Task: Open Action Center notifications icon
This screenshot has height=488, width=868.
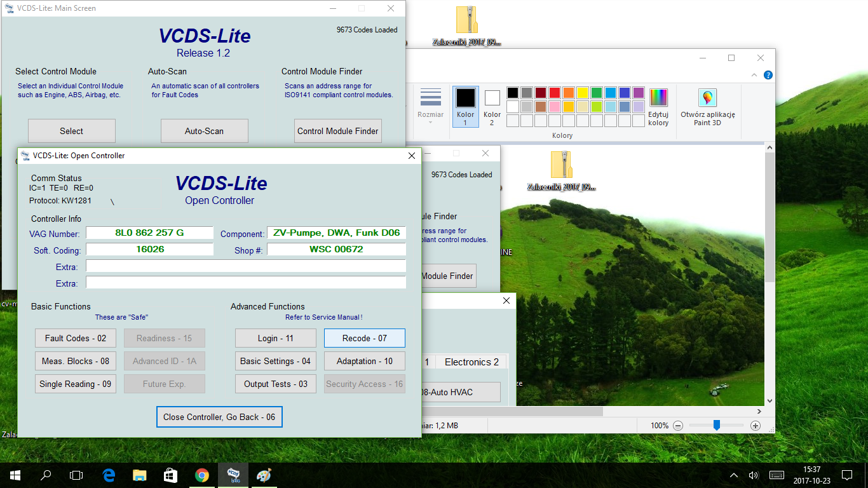Action: [x=847, y=475]
